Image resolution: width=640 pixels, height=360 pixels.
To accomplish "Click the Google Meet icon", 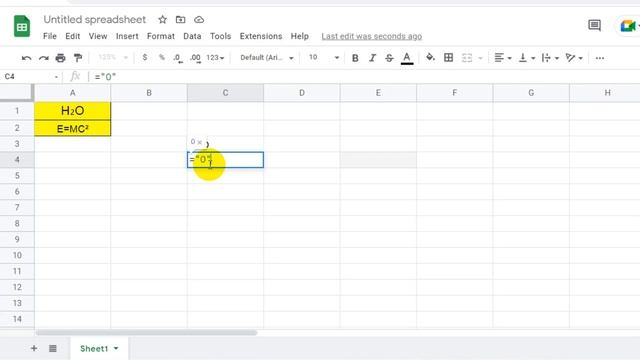I will click(628, 26).
